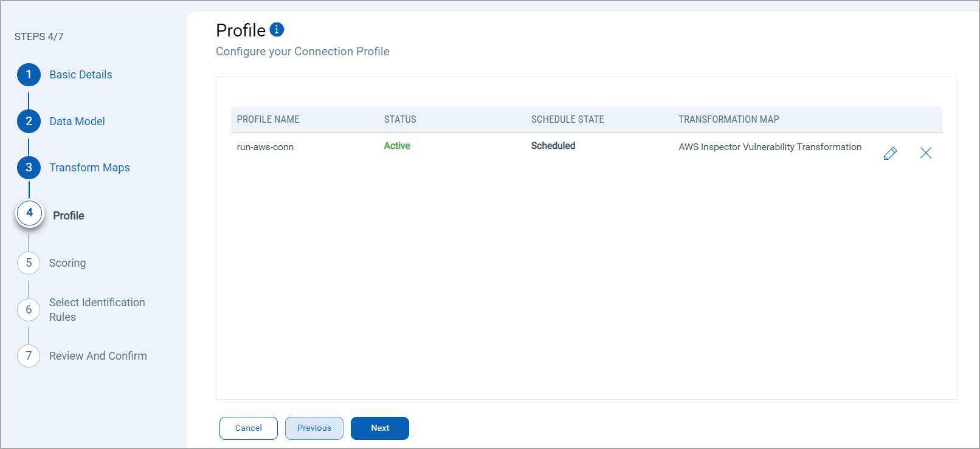This screenshot has width=980, height=449.
Task: Select the Scoring step label
Action: pyautogui.click(x=67, y=263)
